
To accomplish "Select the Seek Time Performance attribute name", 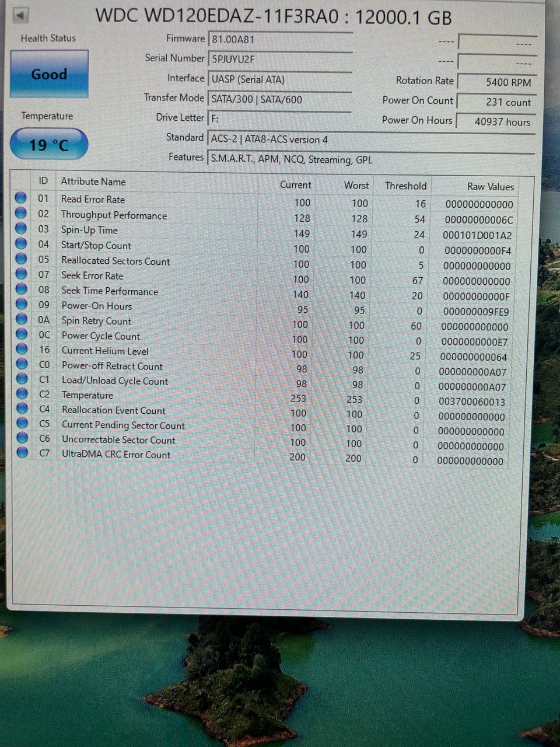I will (x=110, y=291).
